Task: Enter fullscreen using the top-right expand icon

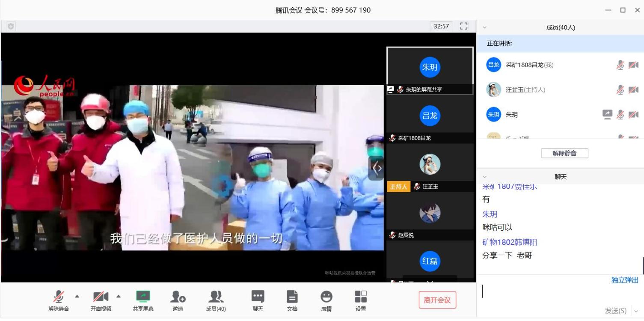Action: [463, 26]
